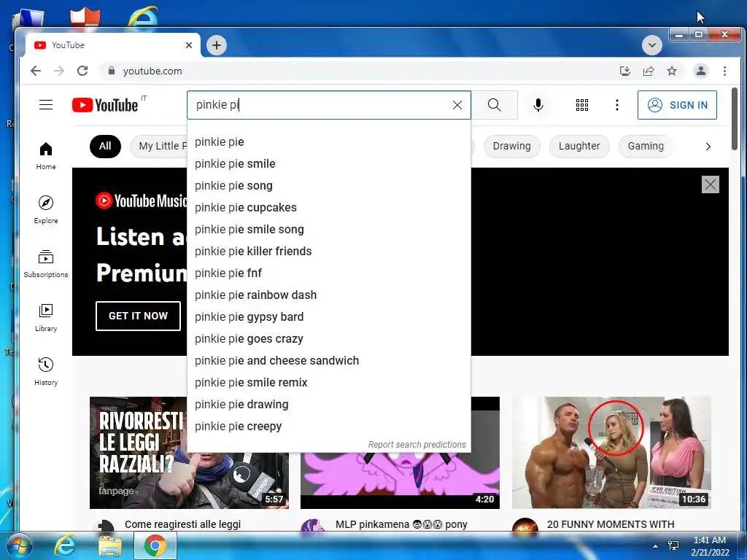Open Subscriptions in the sidebar
The height and width of the screenshot is (560, 747).
[46, 264]
